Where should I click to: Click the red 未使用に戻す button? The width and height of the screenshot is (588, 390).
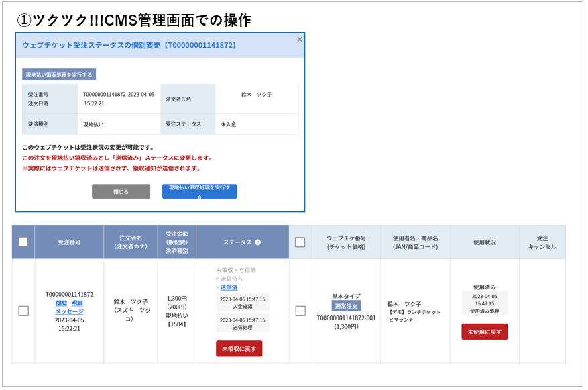coord(485,332)
